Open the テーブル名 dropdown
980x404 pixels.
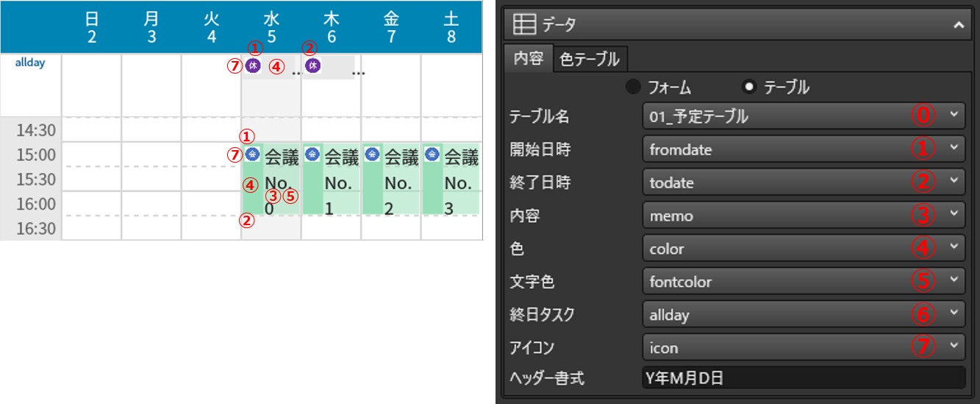coord(803,116)
